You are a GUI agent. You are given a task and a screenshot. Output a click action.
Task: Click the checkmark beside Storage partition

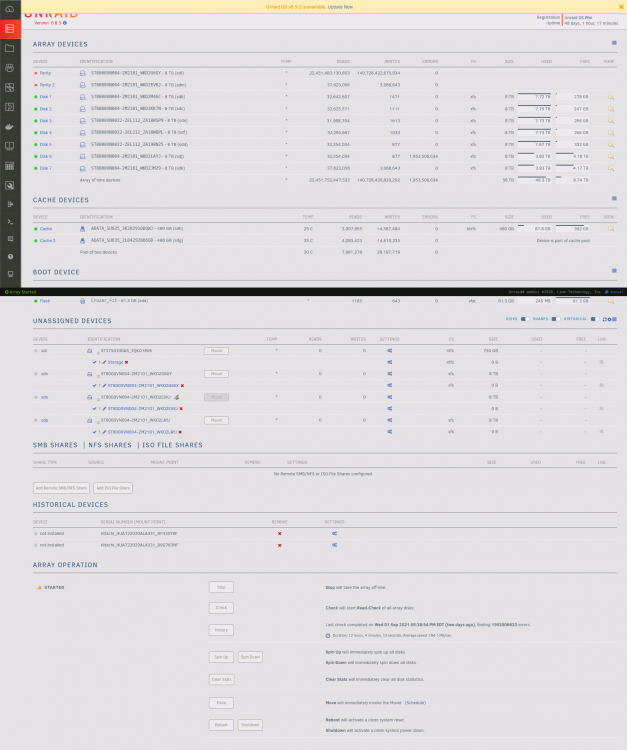pos(95,362)
